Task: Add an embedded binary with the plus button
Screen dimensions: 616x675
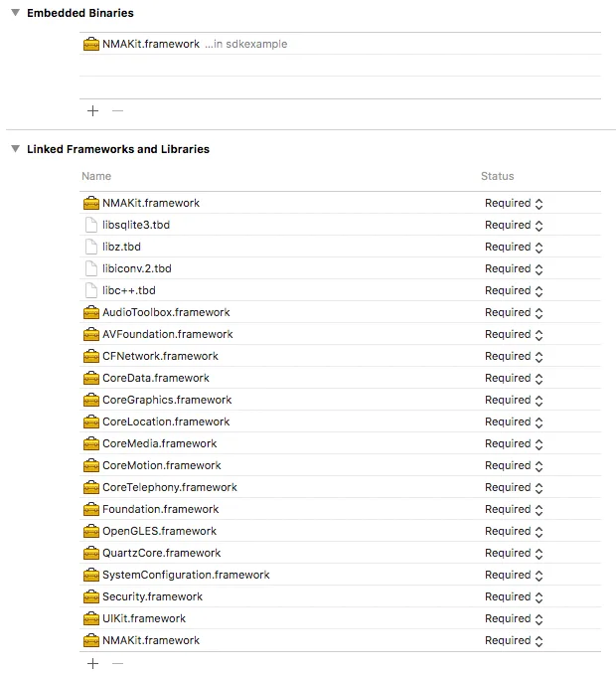Action: (x=93, y=111)
